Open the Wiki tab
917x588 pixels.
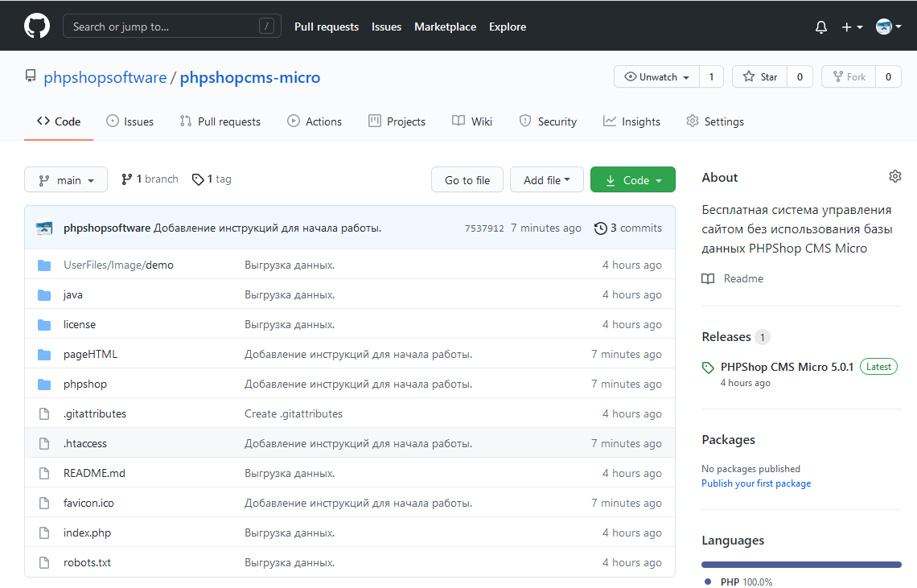click(472, 121)
